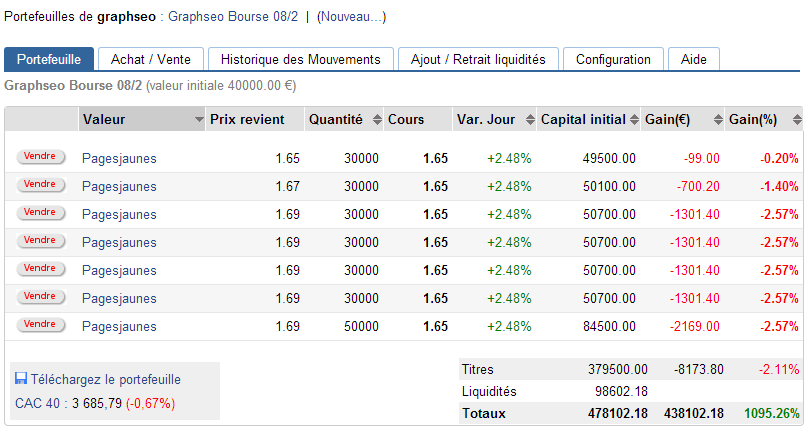Click the Cours column header
The image size is (804, 429).
click(x=406, y=120)
